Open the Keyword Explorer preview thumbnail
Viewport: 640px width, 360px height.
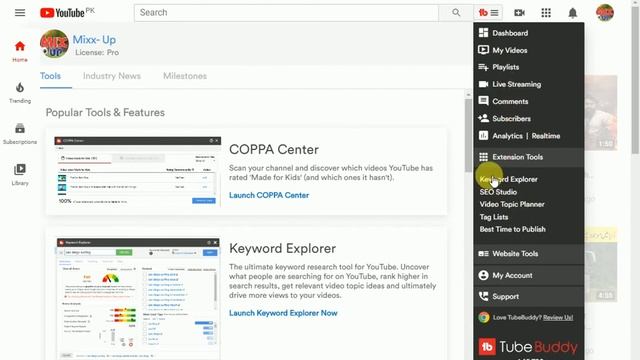138,298
